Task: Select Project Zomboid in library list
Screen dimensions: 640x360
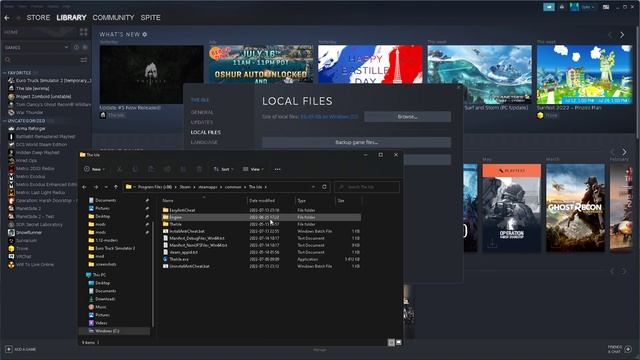Action: pos(39,97)
